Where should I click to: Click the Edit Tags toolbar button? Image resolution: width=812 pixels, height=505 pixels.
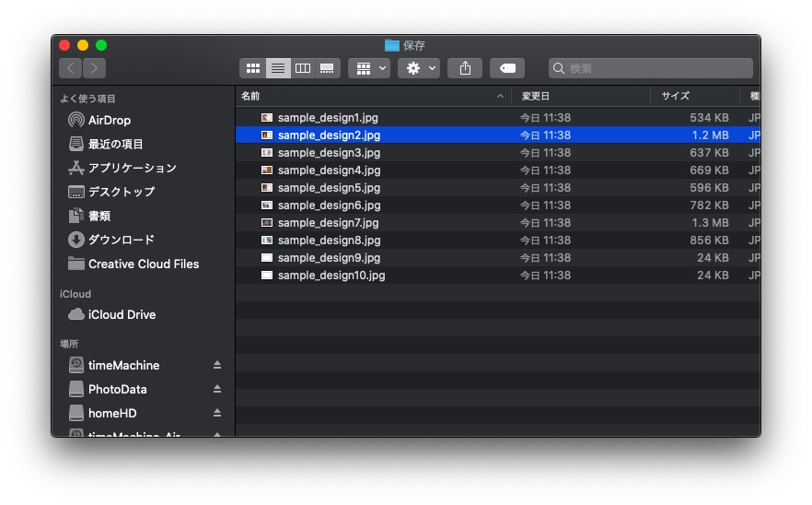click(507, 68)
